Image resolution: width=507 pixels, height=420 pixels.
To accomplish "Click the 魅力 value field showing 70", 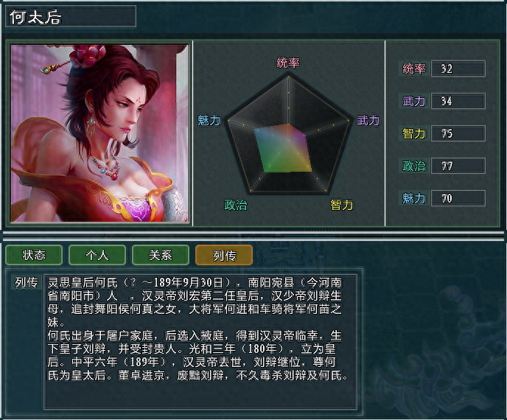I will [458, 198].
